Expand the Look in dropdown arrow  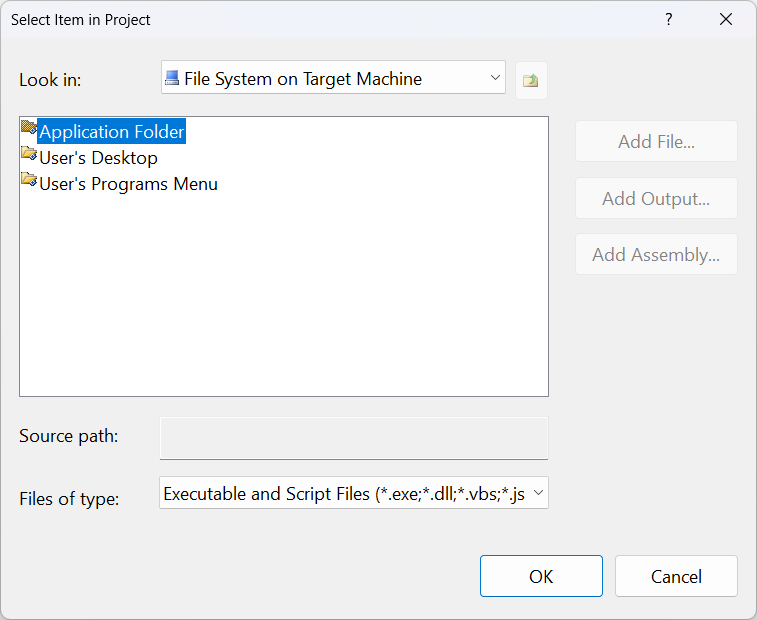(495, 78)
